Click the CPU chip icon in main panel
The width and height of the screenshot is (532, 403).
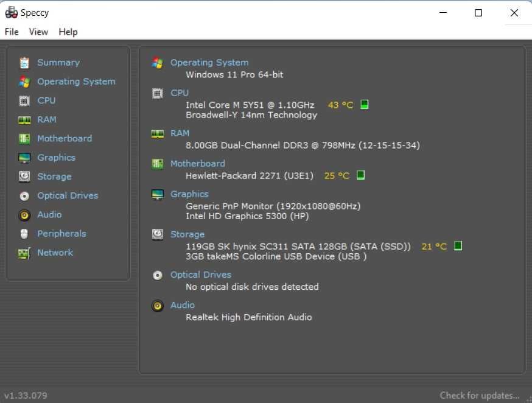coord(158,93)
